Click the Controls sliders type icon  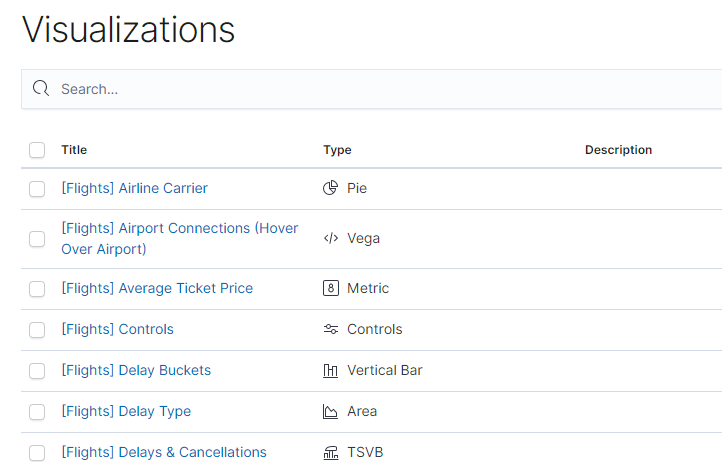[331, 329]
